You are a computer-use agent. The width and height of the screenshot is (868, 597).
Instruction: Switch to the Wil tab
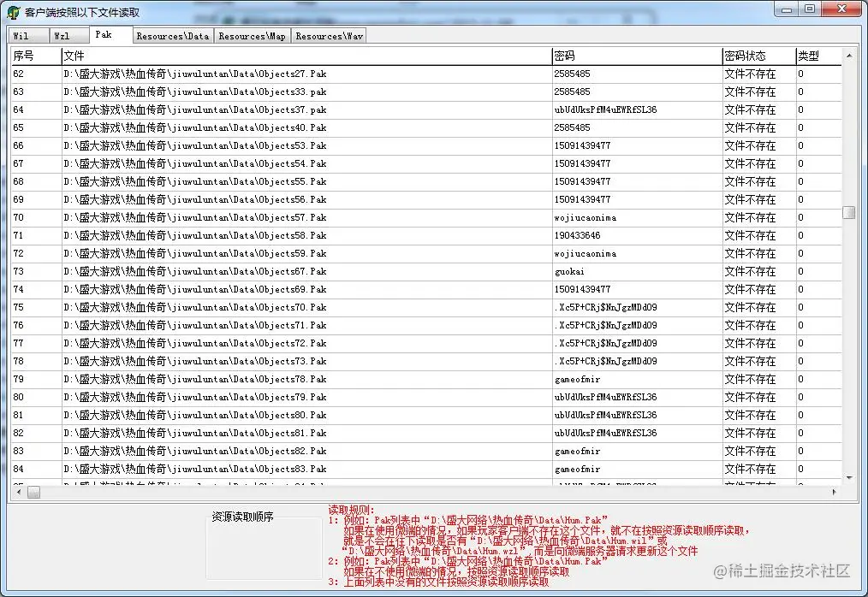[x=28, y=36]
